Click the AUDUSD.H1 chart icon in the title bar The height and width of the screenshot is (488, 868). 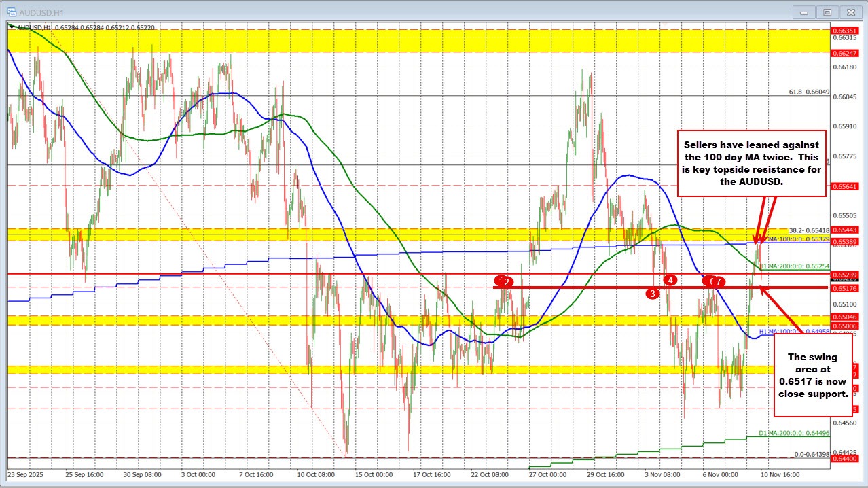10,12
